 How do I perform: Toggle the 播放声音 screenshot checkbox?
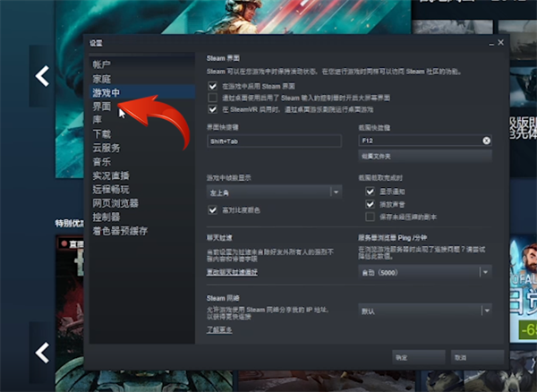pyautogui.click(x=370, y=204)
